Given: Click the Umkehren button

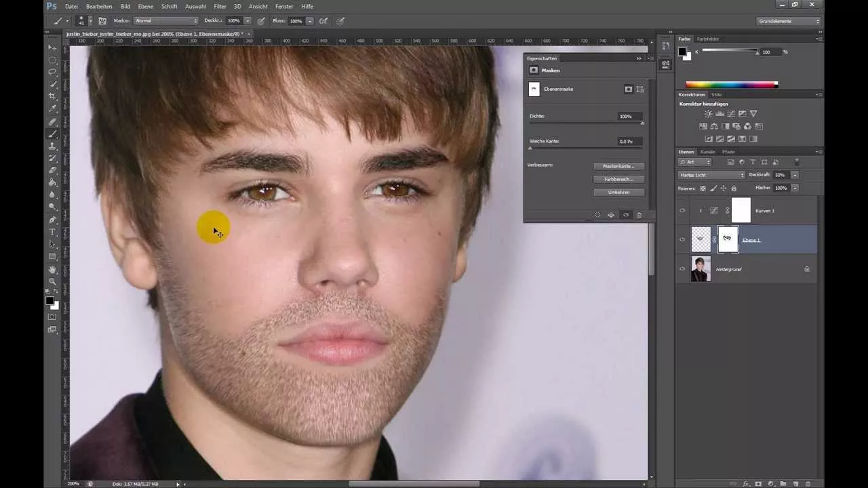Looking at the screenshot, I should click(618, 192).
